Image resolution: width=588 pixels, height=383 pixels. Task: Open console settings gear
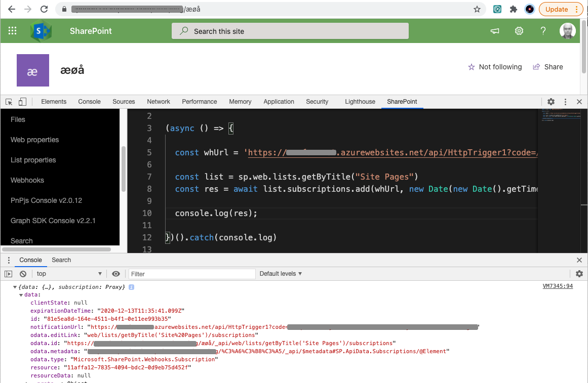point(579,274)
